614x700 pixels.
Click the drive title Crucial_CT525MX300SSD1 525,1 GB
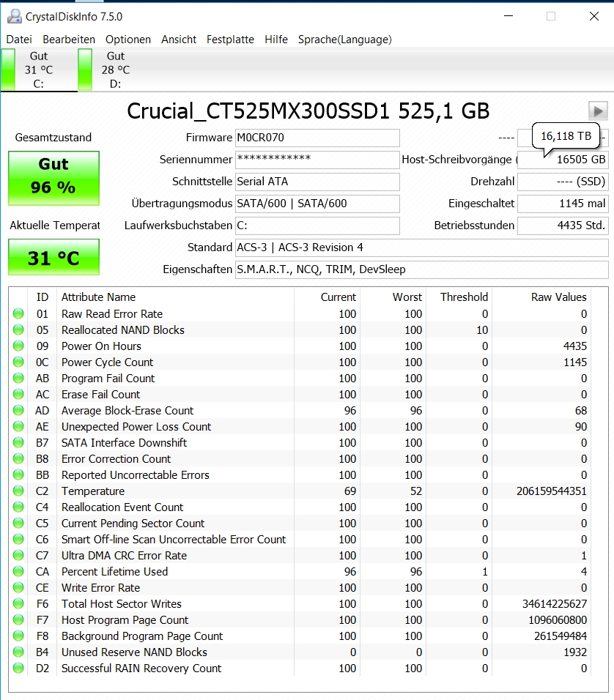point(308,111)
